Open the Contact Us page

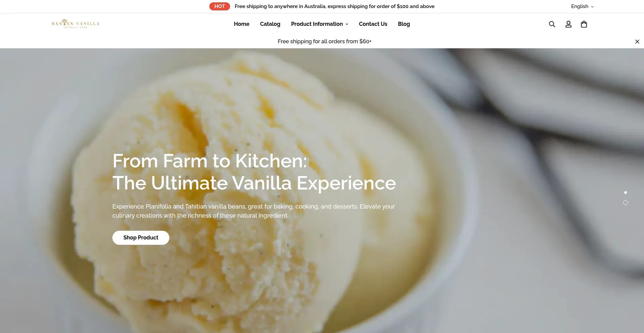point(373,24)
